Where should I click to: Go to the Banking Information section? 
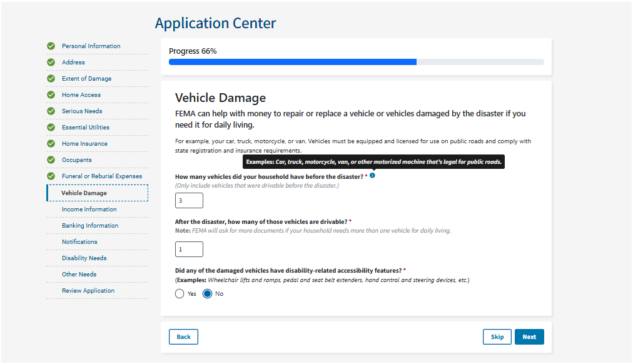[89, 226]
